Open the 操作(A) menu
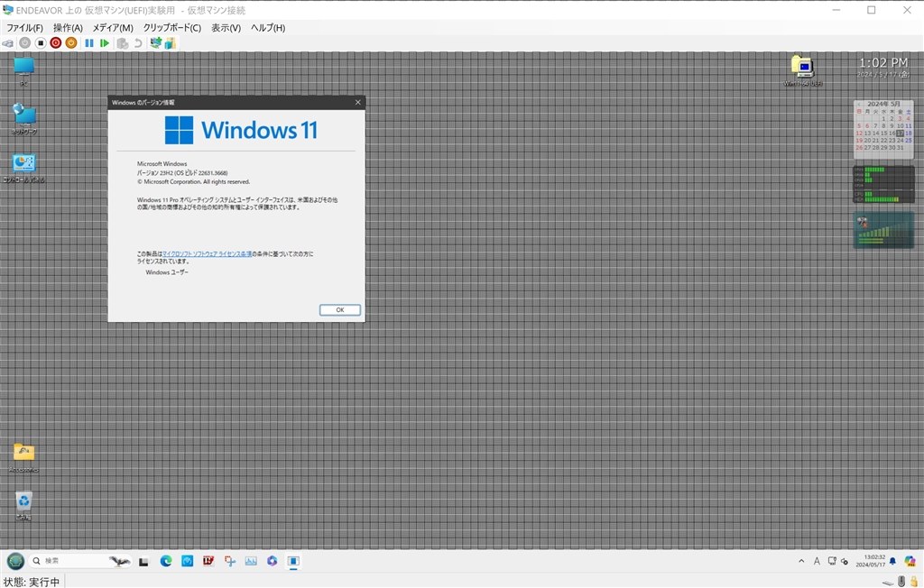 click(68, 28)
